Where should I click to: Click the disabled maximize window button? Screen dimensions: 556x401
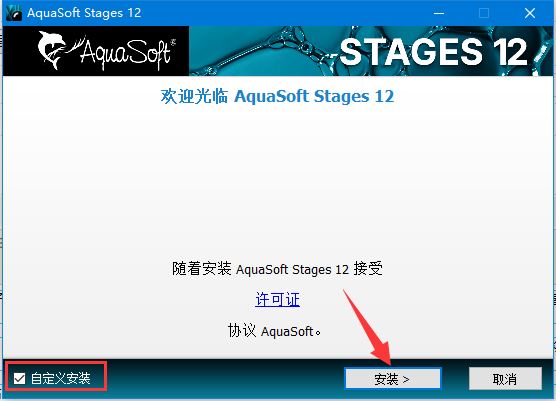tap(484, 13)
